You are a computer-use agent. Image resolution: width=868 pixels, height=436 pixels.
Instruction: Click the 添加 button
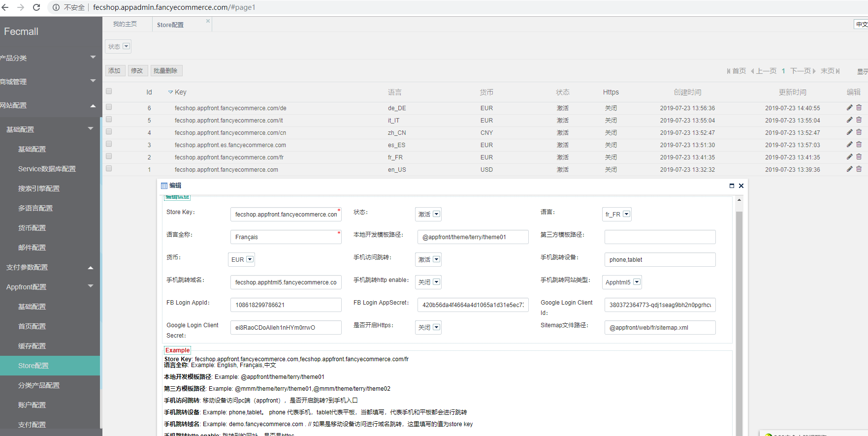click(115, 70)
